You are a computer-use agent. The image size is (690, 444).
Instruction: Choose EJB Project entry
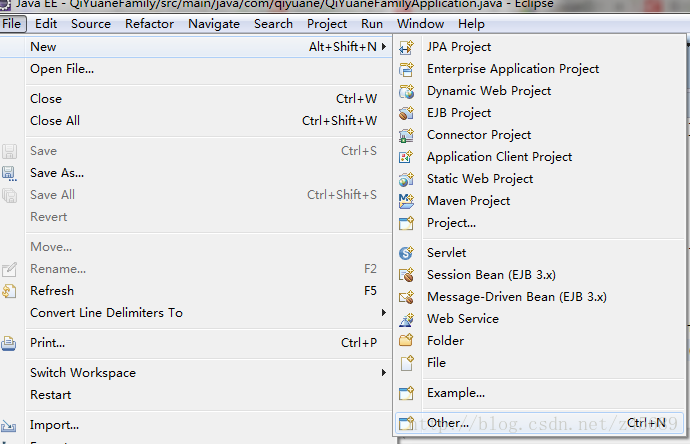tap(540, 113)
